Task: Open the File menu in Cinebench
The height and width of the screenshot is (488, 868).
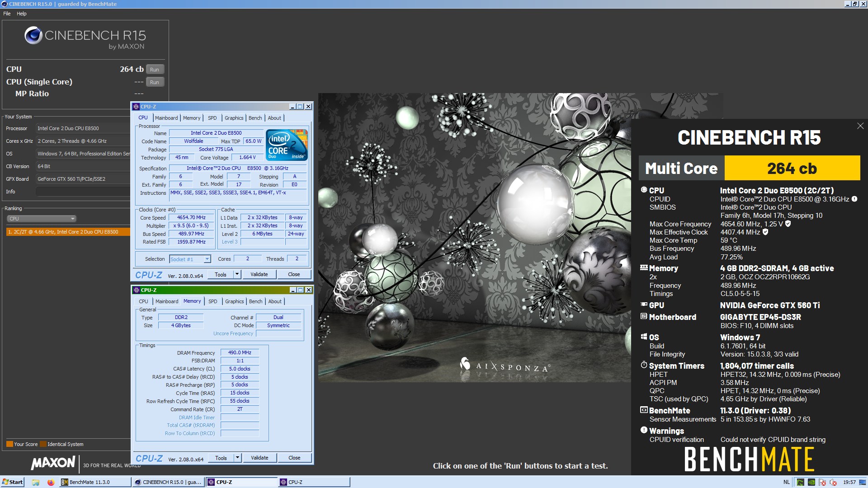Action: point(7,14)
